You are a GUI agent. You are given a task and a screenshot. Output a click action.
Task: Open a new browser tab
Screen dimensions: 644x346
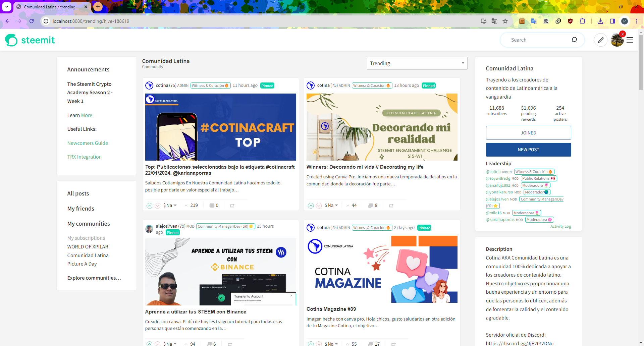tap(98, 7)
